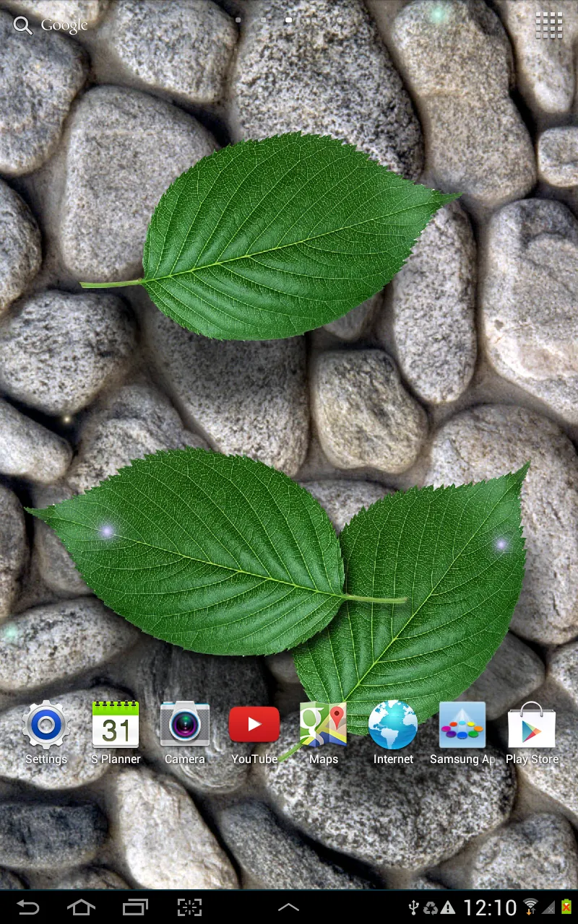
Task: Tap the Back navigation button
Action: pos(28,907)
